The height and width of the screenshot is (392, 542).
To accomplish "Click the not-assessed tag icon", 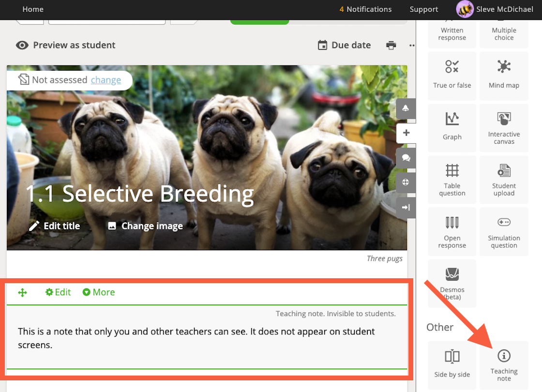I will [x=24, y=79].
